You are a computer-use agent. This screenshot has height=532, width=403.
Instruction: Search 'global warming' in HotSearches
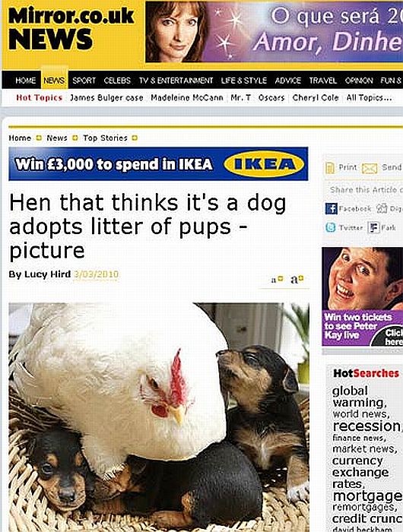[359, 396]
